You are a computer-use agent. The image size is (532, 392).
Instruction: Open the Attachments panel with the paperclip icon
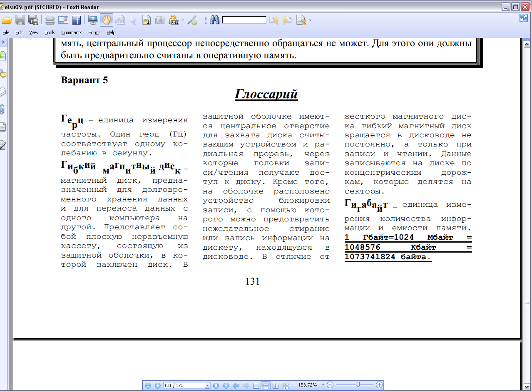pos(3,109)
